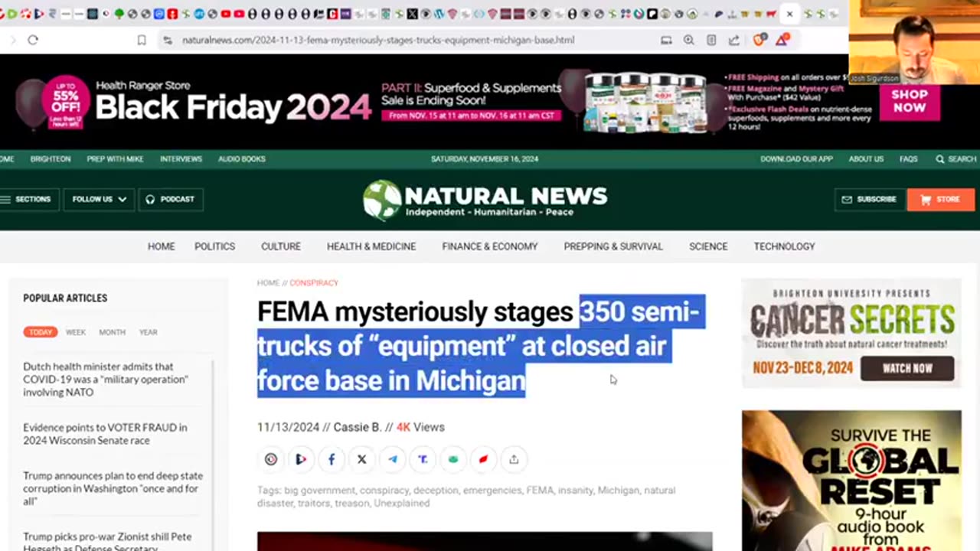The height and width of the screenshot is (551, 980).
Task: Open Health & Medicine navigation item
Action: coord(371,246)
